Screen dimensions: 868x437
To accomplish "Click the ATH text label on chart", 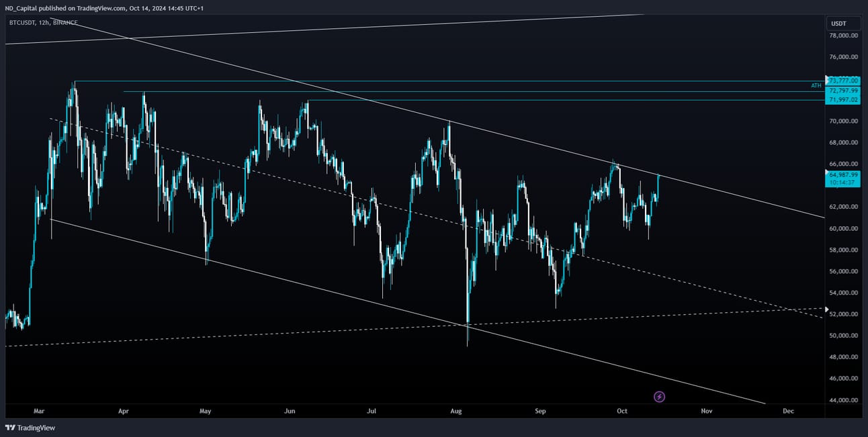I will click(816, 86).
